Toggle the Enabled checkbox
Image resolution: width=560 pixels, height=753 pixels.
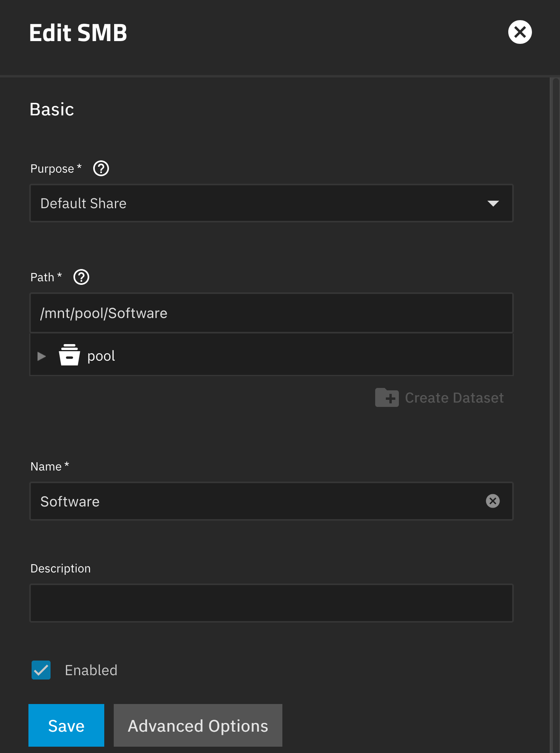click(41, 670)
